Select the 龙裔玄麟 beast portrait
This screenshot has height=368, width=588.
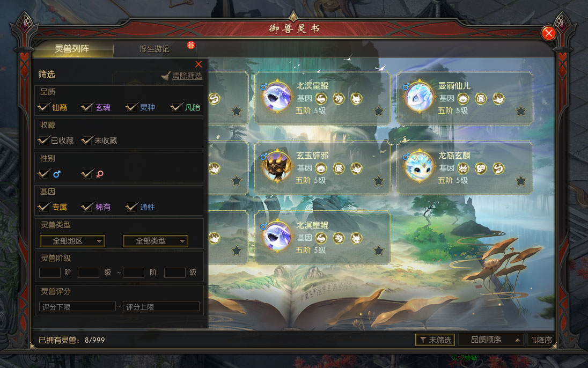tap(419, 167)
